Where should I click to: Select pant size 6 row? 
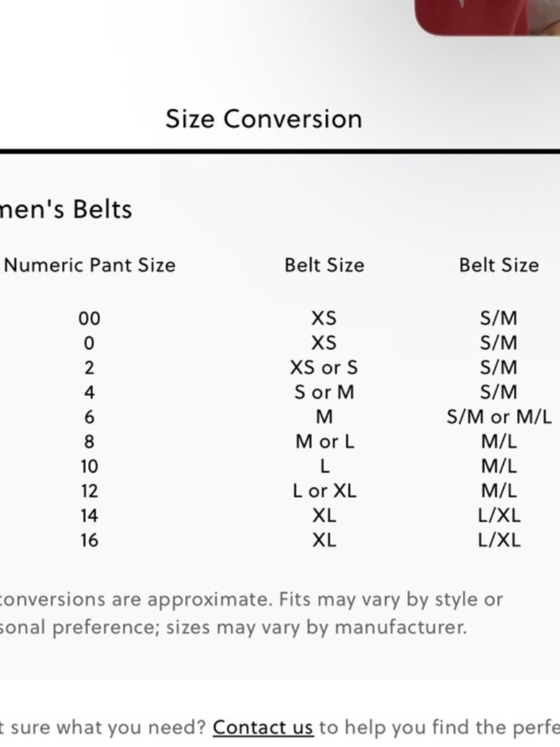[280, 417]
